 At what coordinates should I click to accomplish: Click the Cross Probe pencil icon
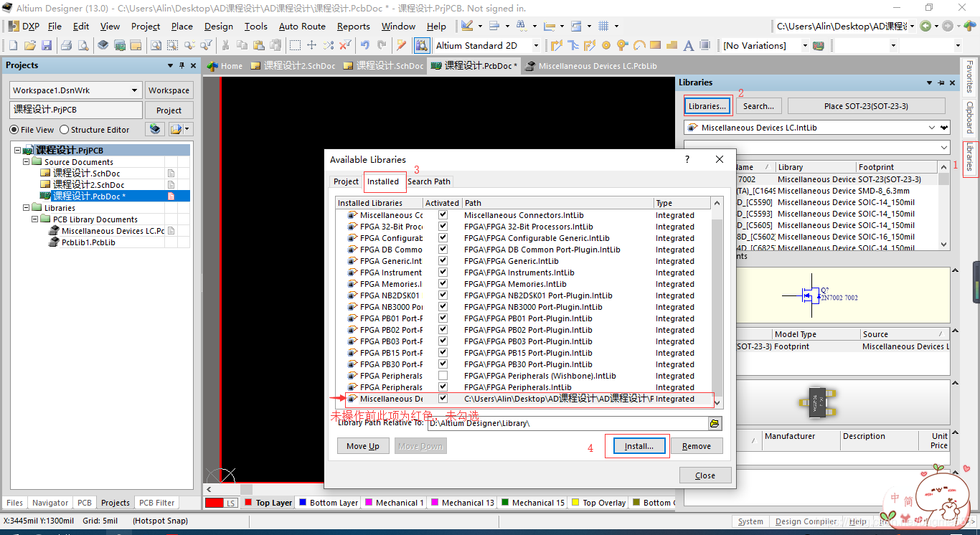click(x=402, y=45)
